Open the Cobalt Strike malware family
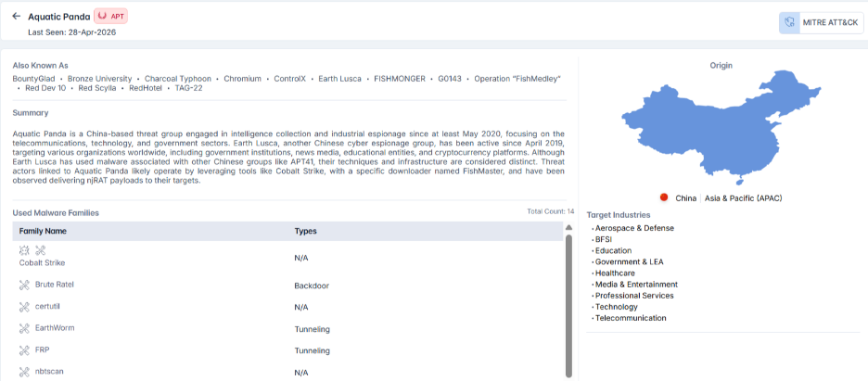868x381 pixels. click(x=42, y=262)
